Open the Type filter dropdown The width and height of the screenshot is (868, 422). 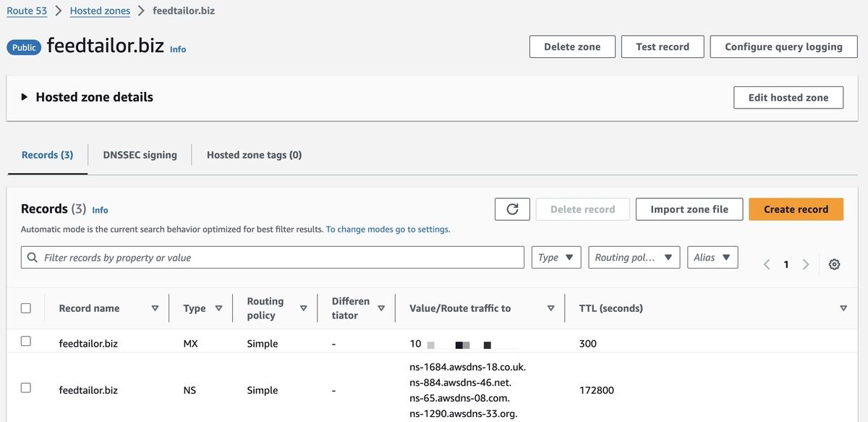pos(556,258)
